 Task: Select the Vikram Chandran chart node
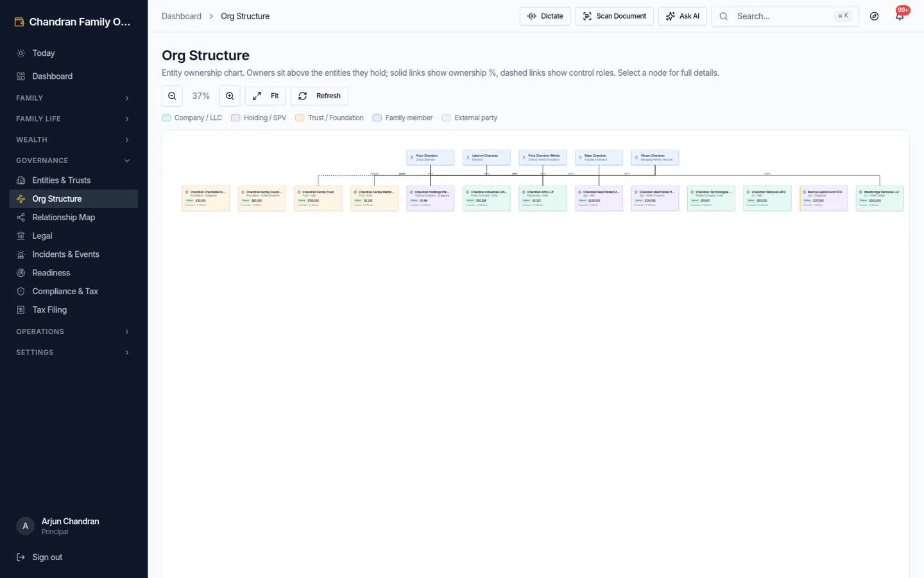pos(655,157)
